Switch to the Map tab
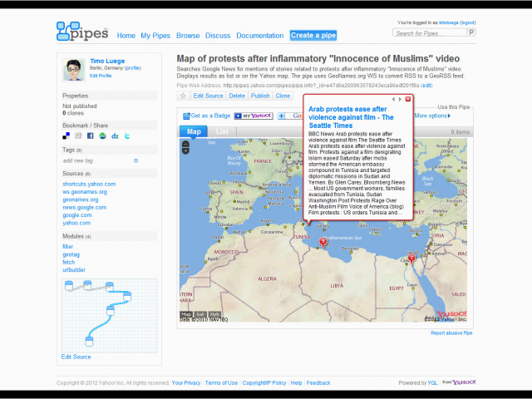The width and height of the screenshot is (532, 399). point(194,131)
